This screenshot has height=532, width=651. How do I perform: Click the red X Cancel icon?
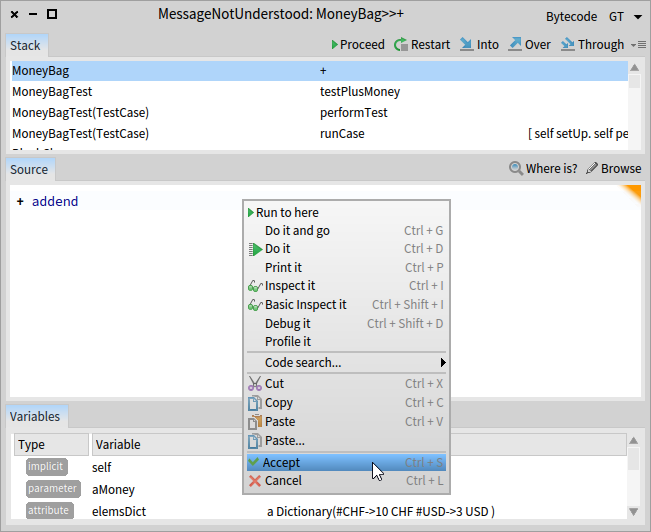255,481
